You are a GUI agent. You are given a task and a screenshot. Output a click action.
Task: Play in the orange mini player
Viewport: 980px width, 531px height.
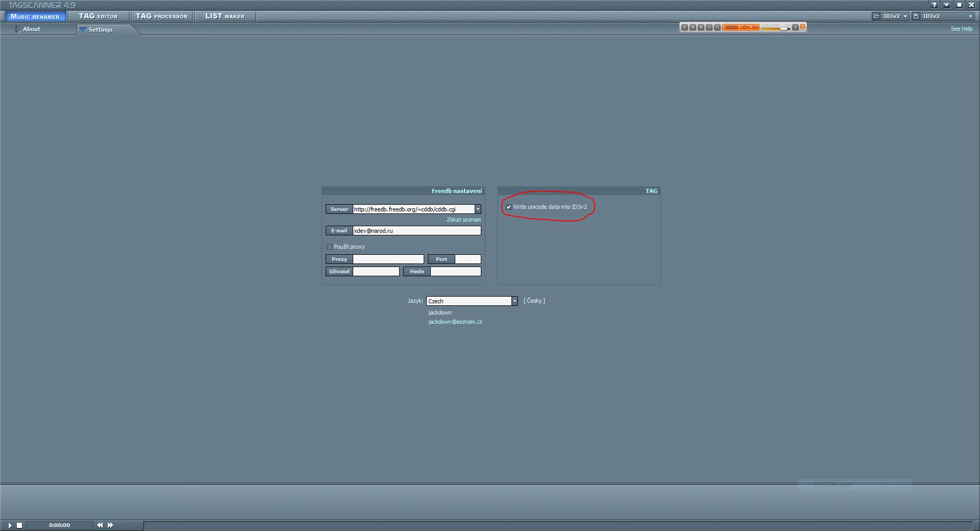click(x=684, y=27)
